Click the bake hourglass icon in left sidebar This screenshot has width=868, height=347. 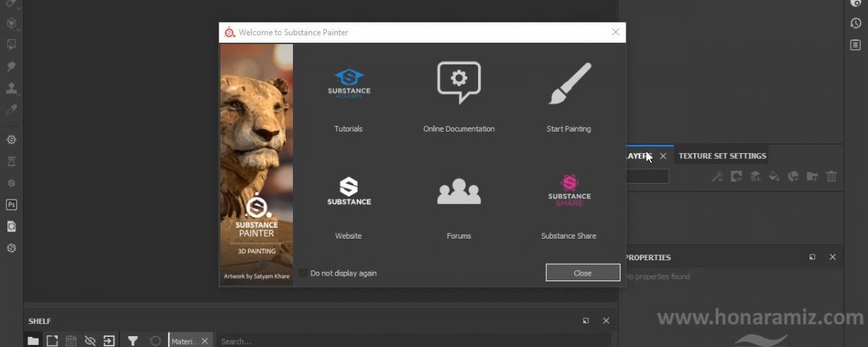coord(12,161)
